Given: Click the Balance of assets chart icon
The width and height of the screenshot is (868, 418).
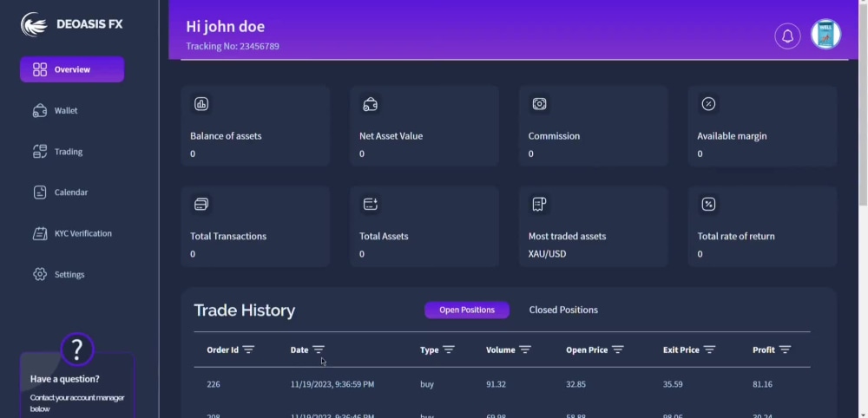Looking at the screenshot, I should tap(201, 104).
